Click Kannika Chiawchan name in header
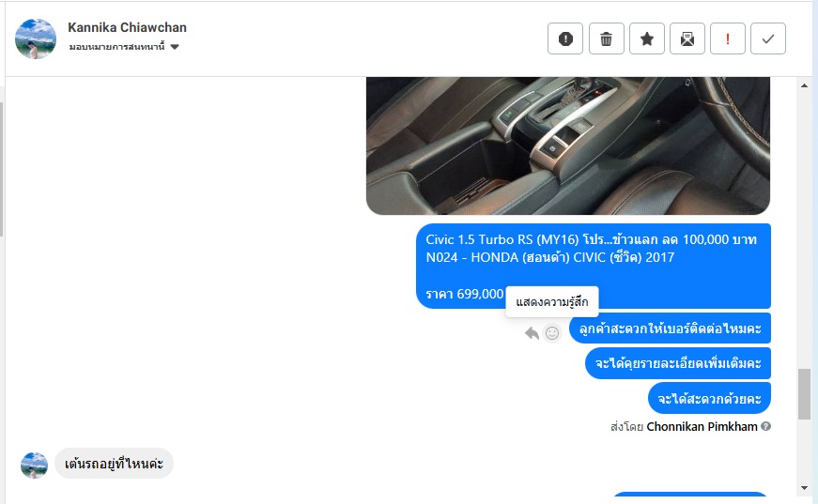Viewport: 818px width, 504px height. click(x=128, y=27)
